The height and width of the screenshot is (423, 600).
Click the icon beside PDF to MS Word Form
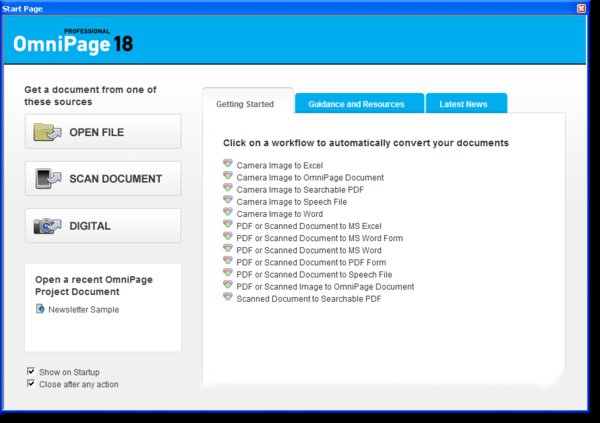point(228,236)
